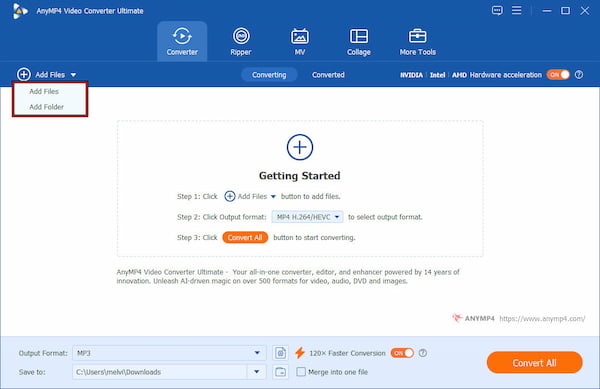This screenshot has width=600, height=389.
Task: Select the Converted sub-tab
Action: [x=328, y=75]
